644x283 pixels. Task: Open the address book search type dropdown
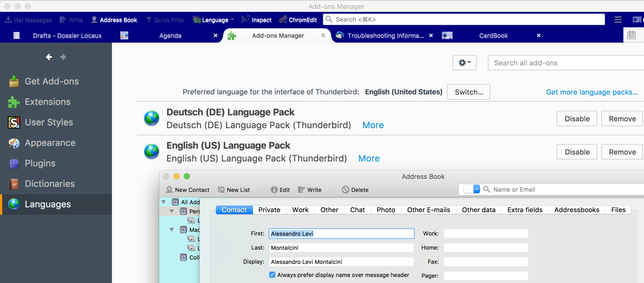(472, 189)
